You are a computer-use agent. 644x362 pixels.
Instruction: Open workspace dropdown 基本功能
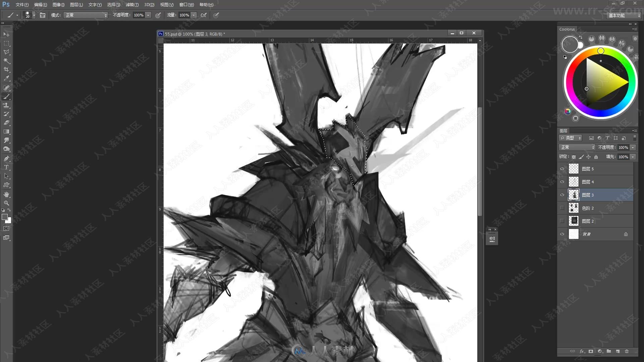tap(624, 15)
